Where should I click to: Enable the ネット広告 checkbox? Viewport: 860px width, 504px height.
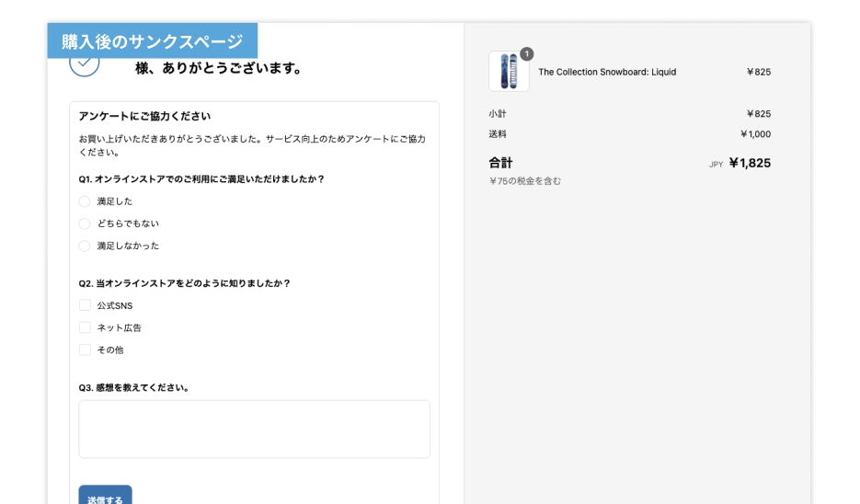coord(85,327)
